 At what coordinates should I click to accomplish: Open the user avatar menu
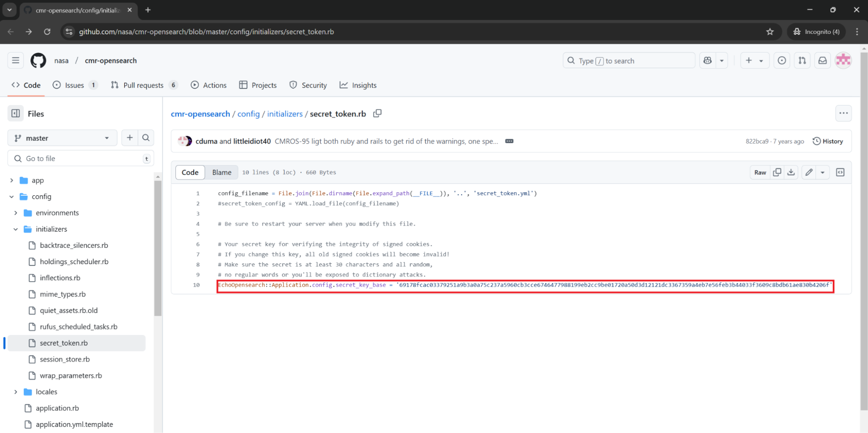(843, 61)
